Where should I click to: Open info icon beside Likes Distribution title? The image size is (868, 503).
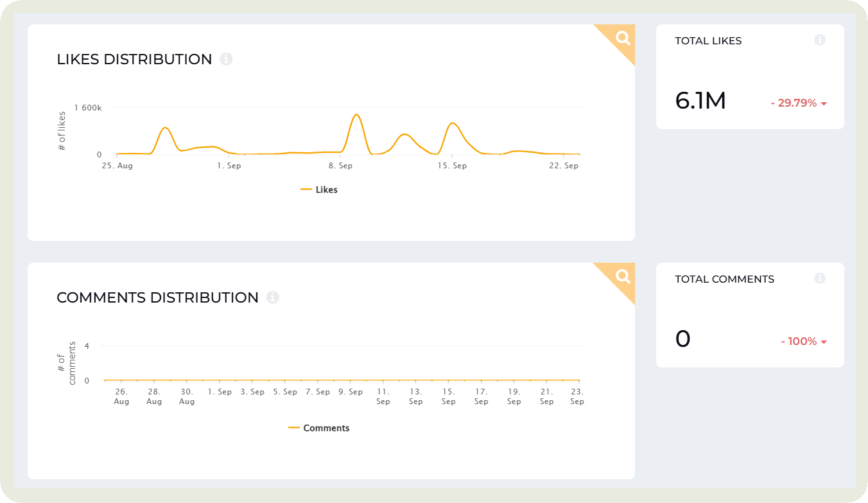226,59
